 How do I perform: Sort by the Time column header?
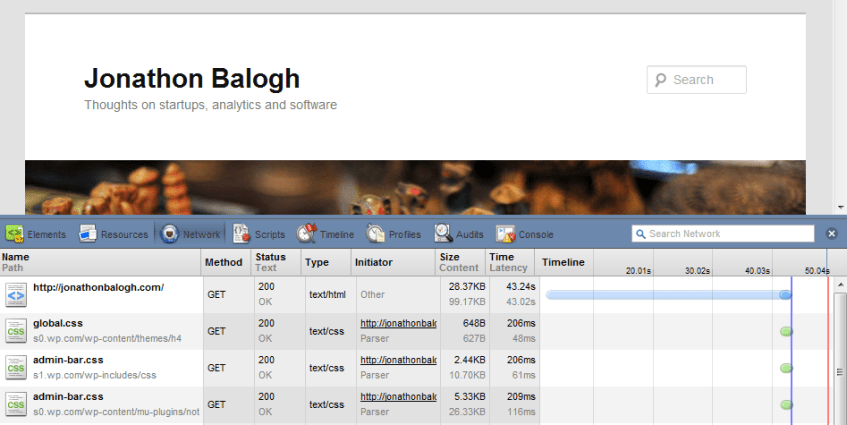pos(510,262)
